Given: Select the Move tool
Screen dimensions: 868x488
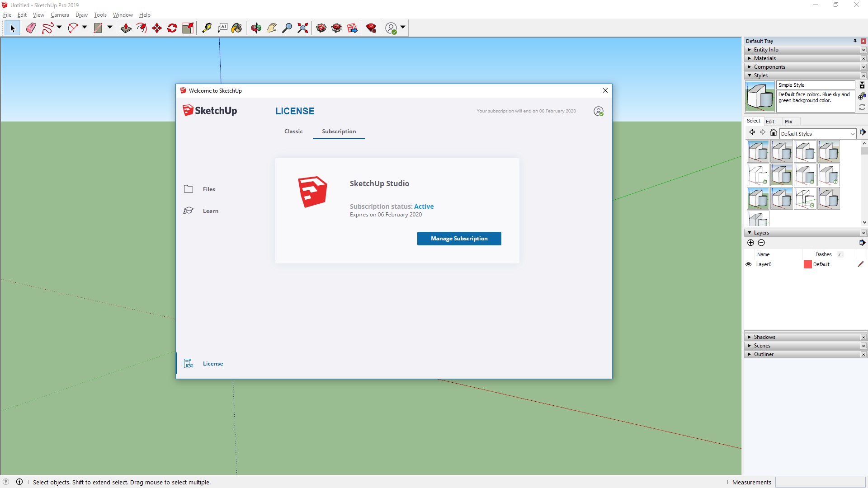Looking at the screenshot, I should [157, 28].
